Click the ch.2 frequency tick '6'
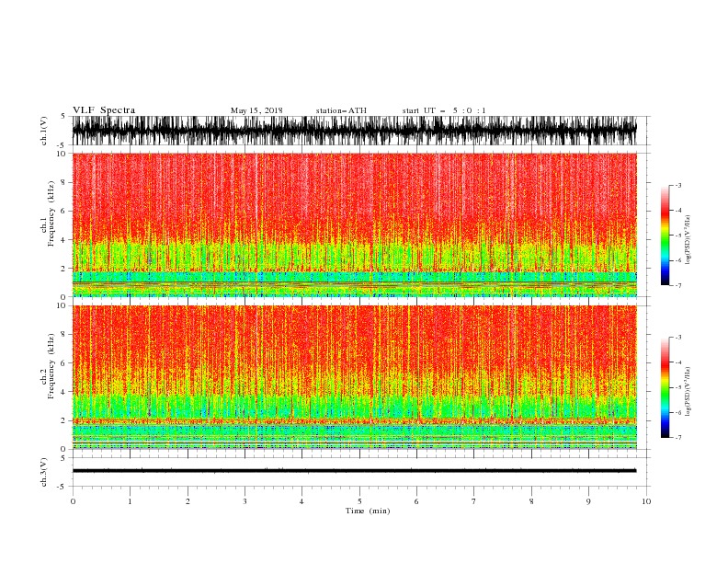This screenshot has height=563, width=728. point(63,363)
